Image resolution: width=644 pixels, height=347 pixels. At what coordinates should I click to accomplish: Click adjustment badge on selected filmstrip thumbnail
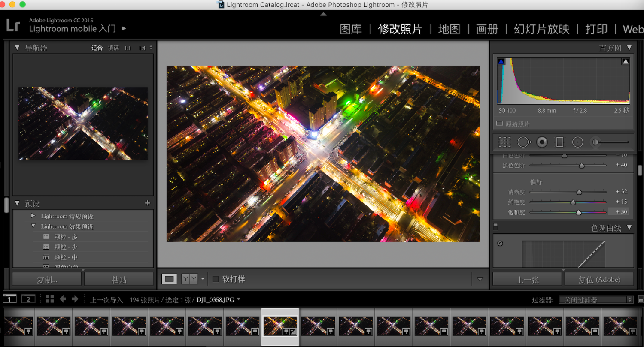293,332
